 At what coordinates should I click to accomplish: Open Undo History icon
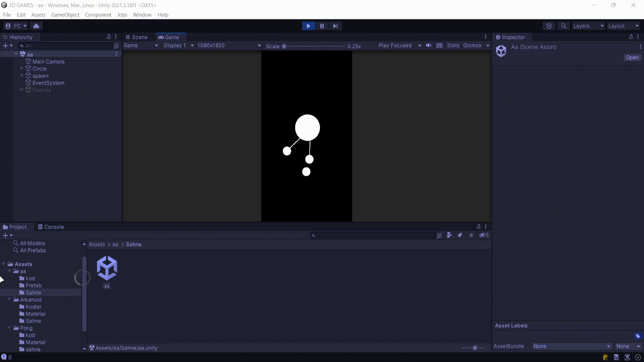(549, 26)
